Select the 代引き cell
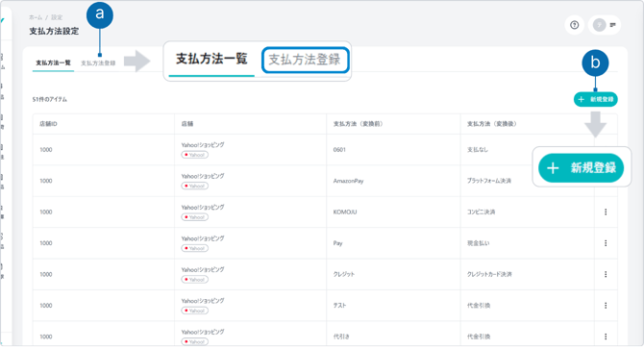This screenshot has width=644, height=349. [x=341, y=337]
